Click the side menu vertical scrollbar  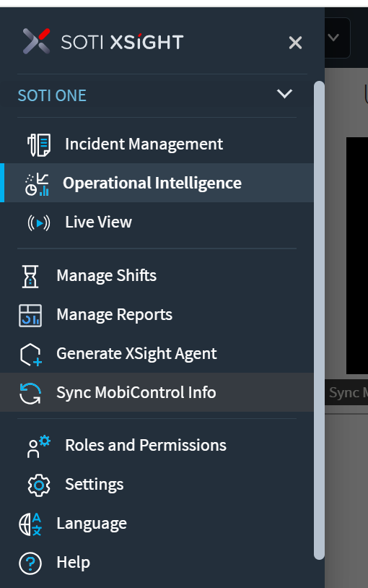319,321
